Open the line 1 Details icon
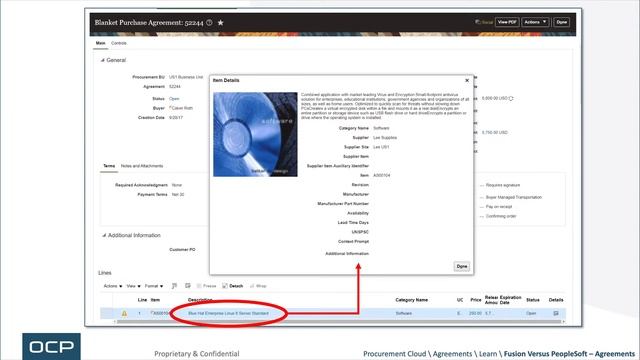This screenshot has width=640, height=360. pyautogui.click(x=556, y=313)
